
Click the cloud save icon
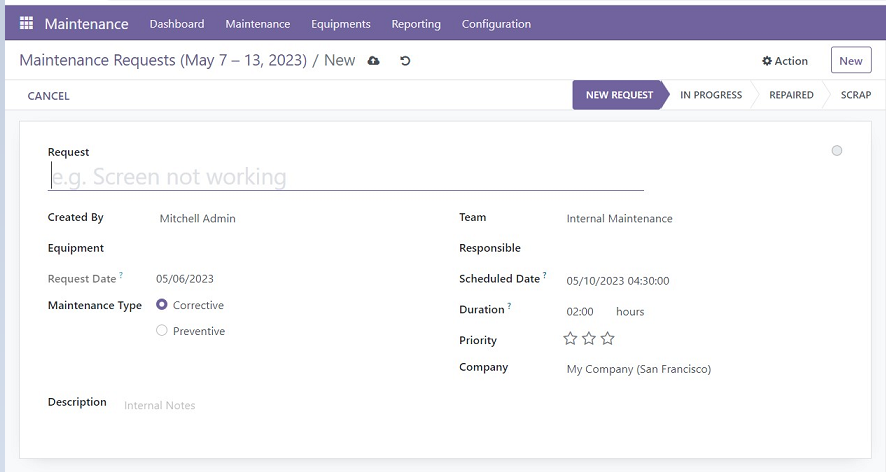[x=373, y=61]
